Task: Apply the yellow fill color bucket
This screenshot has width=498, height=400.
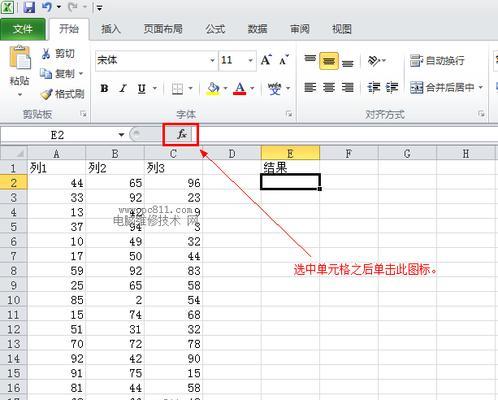Action: tap(213, 88)
